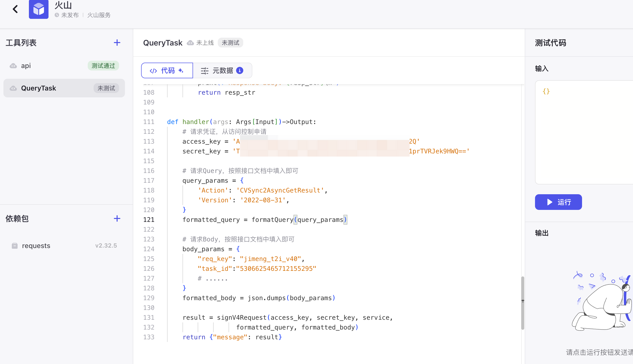Click the 未测试 status badge in header

point(230,43)
